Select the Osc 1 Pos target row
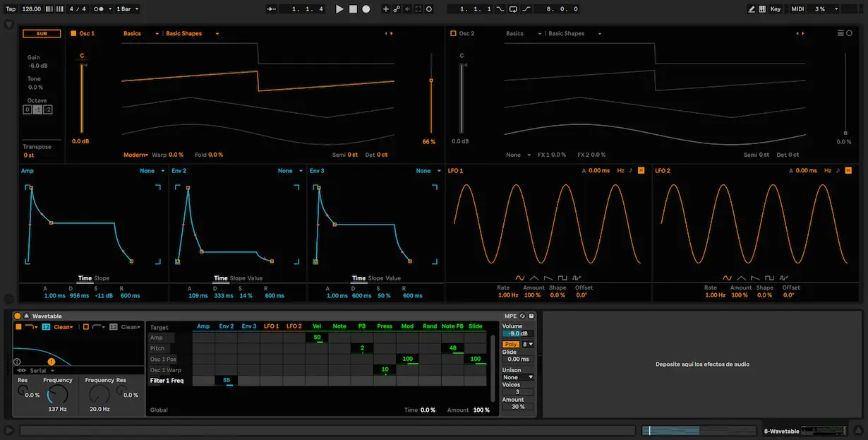Screen dimensions: 868x440 [163, 359]
